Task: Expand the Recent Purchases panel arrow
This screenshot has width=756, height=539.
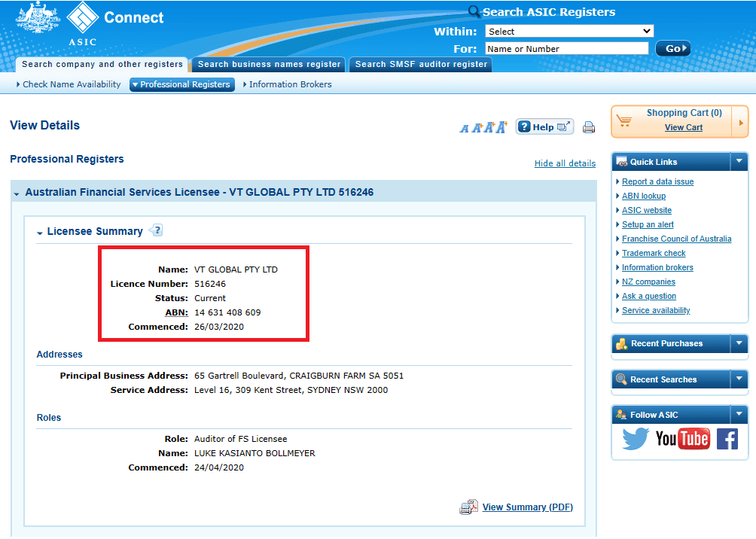Action: pyautogui.click(x=739, y=343)
